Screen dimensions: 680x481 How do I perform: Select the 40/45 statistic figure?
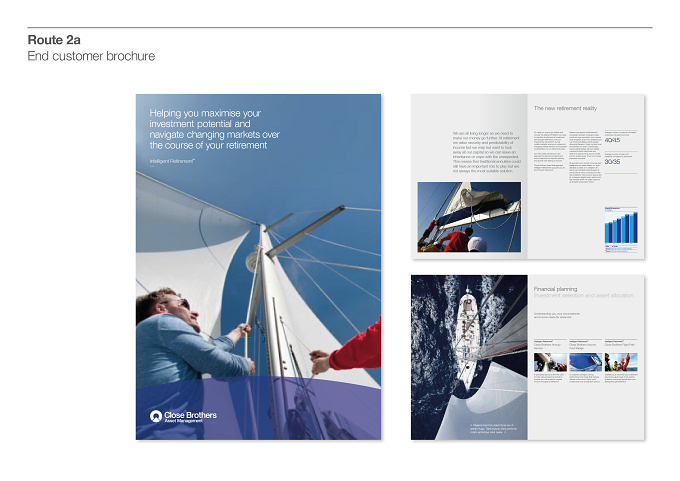612,141
